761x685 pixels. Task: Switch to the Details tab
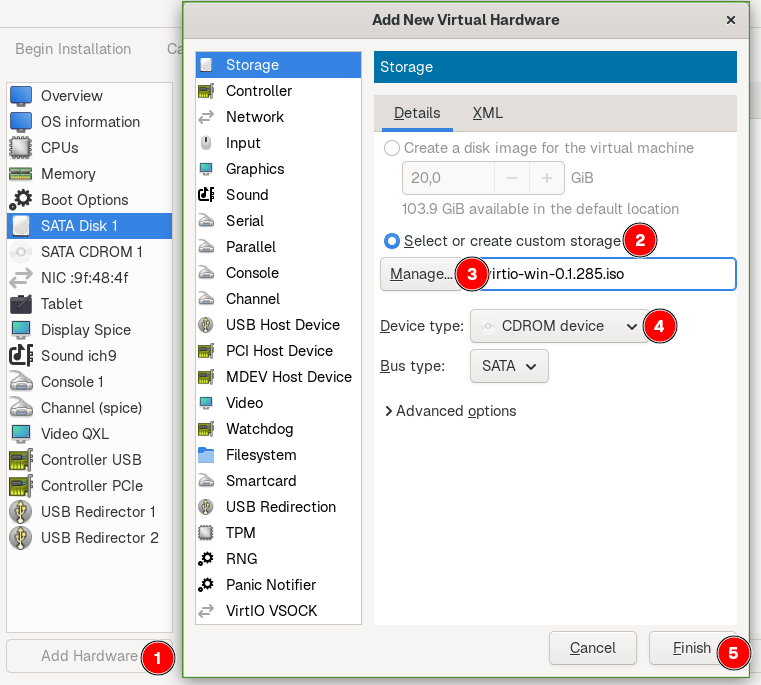coord(417,113)
